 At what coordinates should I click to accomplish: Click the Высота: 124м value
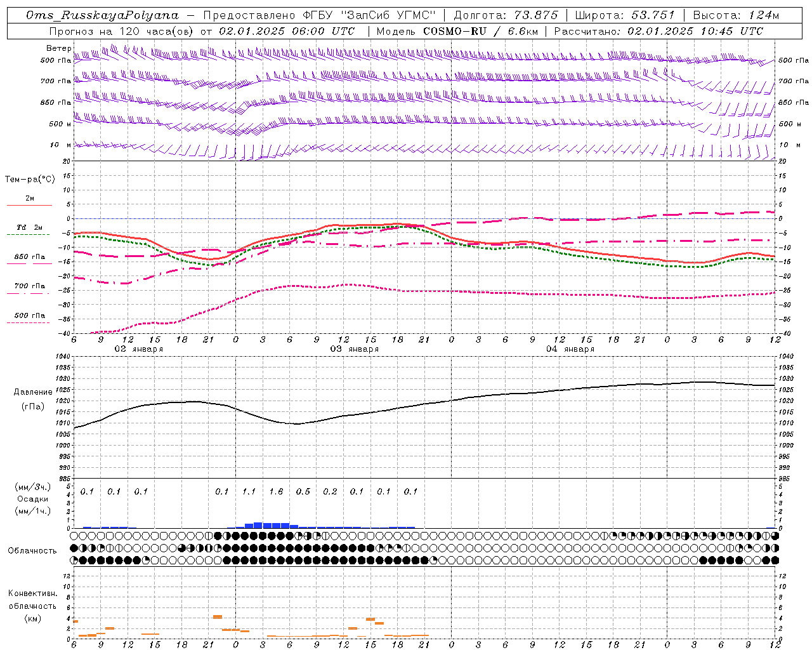pos(736,15)
